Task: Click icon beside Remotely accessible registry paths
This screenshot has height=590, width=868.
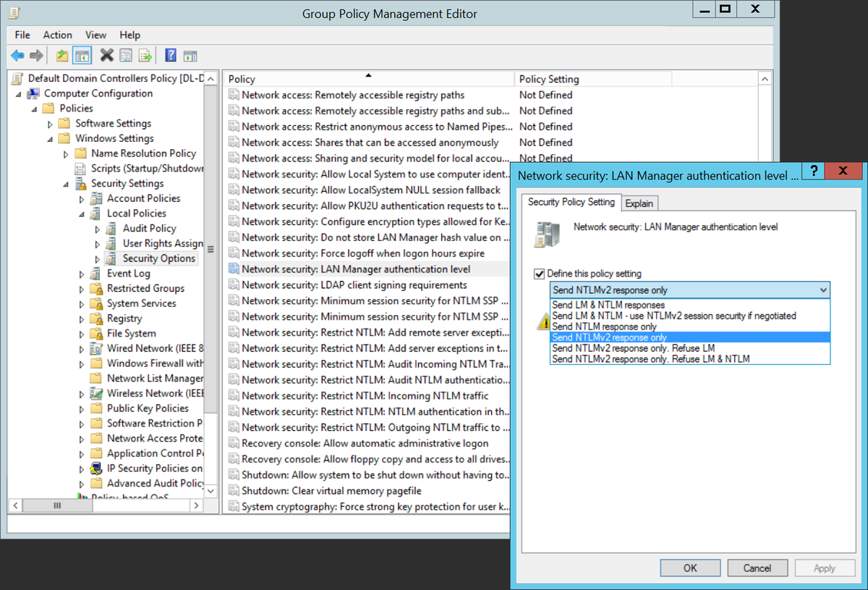Action: click(x=234, y=95)
